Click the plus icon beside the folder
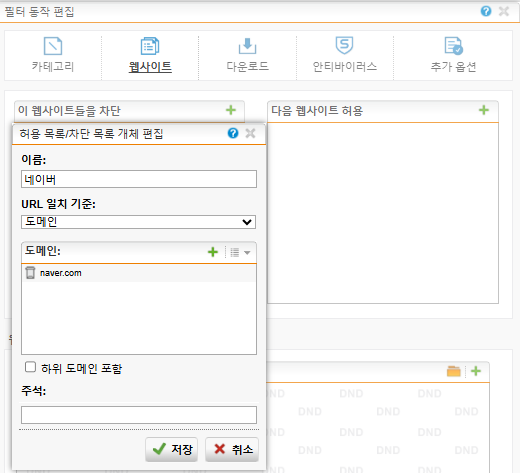 click(x=476, y=371)
